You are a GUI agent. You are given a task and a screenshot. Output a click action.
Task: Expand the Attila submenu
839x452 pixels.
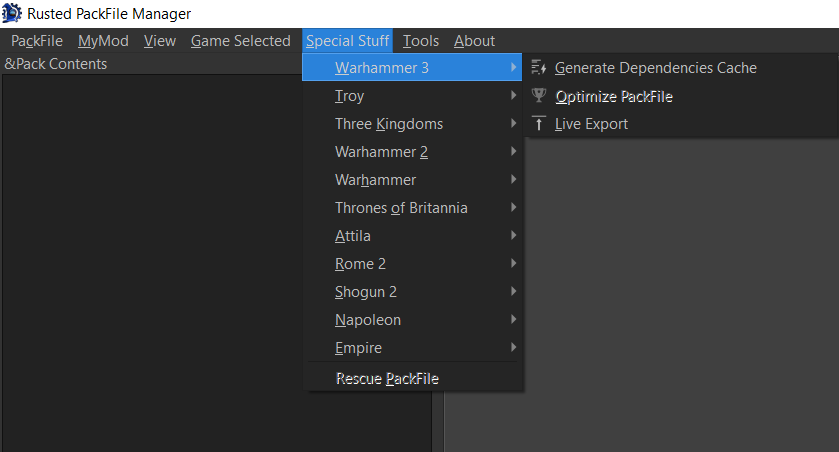click(x=412, y=236)
